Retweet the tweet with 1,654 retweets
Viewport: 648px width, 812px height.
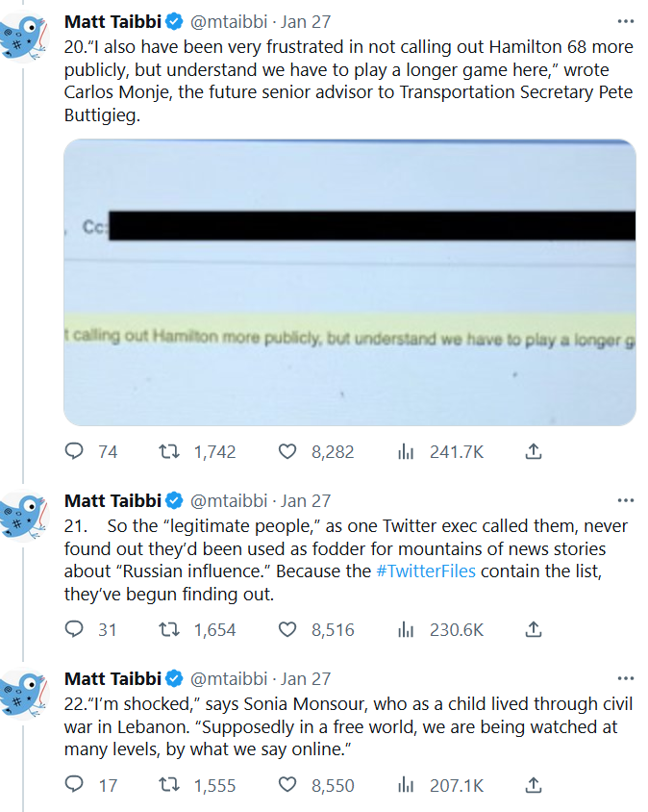click(x=169, y=630)
